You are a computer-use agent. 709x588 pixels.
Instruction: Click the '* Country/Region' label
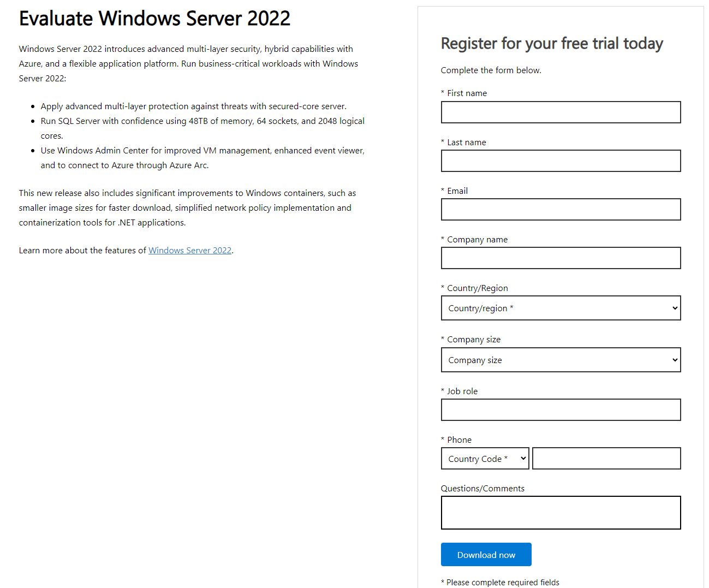coord(474,288)
